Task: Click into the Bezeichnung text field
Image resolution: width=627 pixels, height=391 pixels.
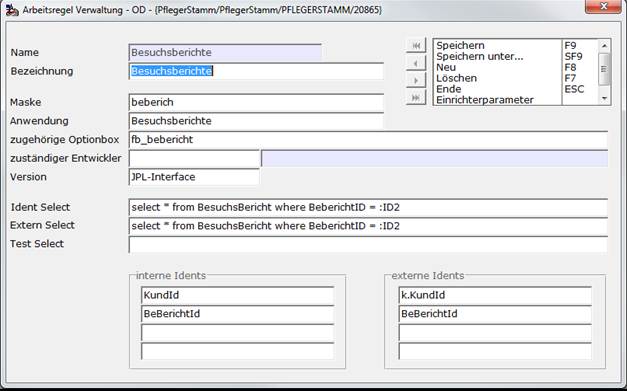Action: [256, 71]
